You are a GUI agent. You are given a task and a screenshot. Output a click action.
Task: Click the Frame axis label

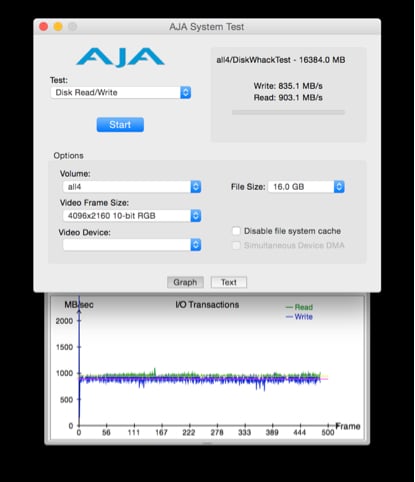tap(348, 426)
